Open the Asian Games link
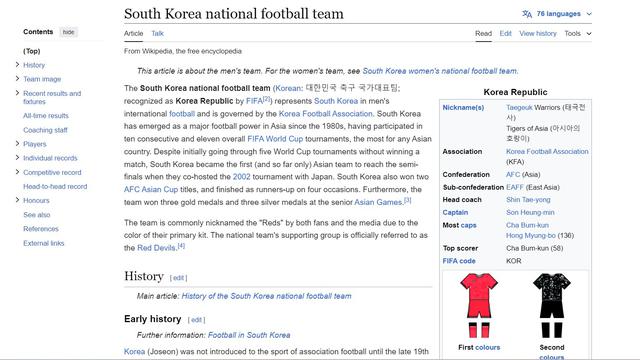The width and height of the screenshot is (640, 360). (378, 202)
